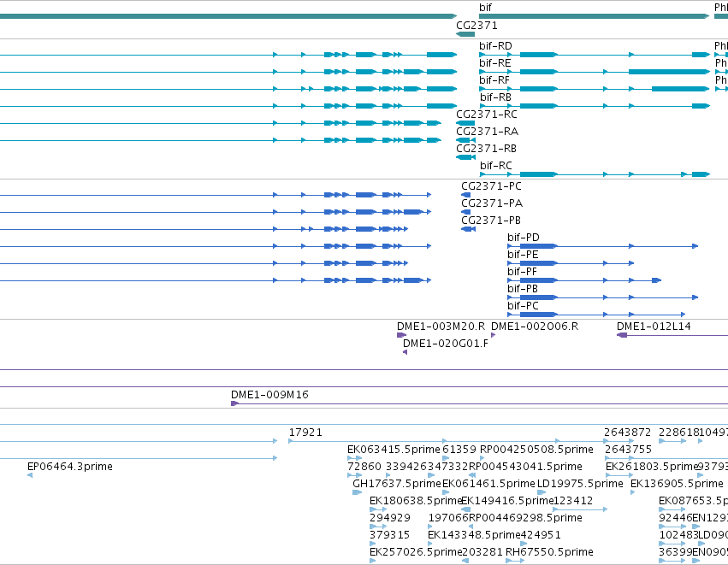Select the feature labeled 61359

click(x=459, y=450)
